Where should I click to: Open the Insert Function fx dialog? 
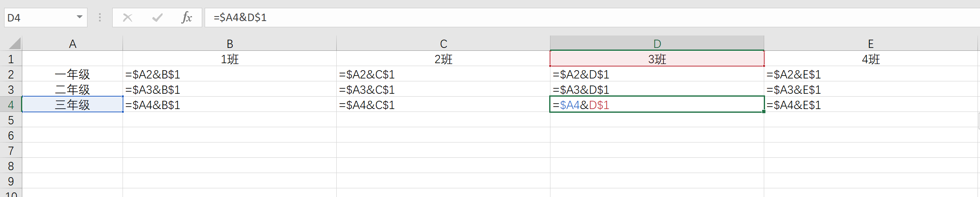click(x=187, y=18)
